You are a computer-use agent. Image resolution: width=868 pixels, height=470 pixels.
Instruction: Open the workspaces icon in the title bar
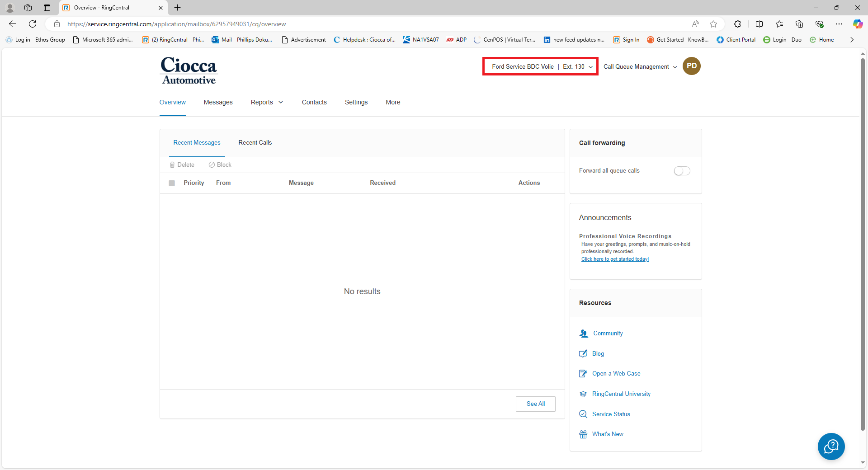[28, 8]
